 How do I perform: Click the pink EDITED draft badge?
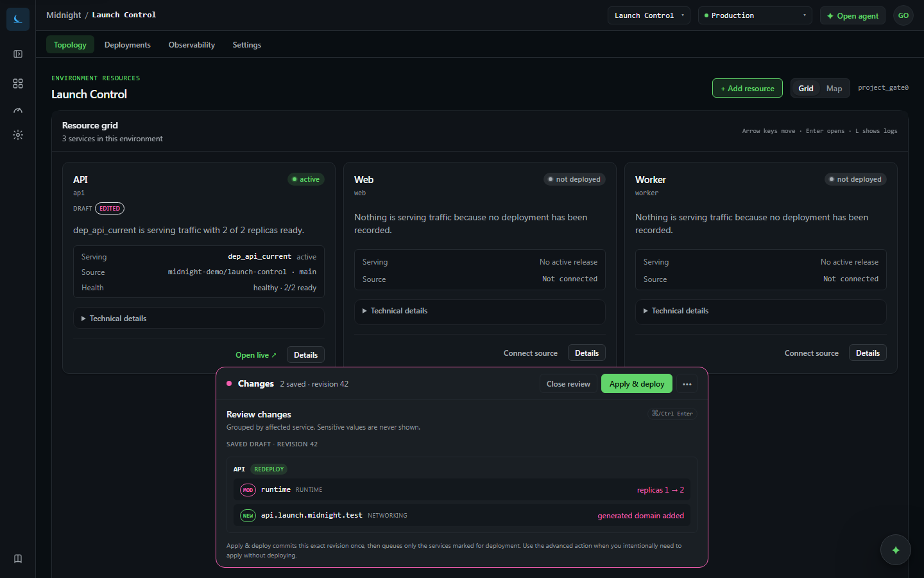click(110, 209)
